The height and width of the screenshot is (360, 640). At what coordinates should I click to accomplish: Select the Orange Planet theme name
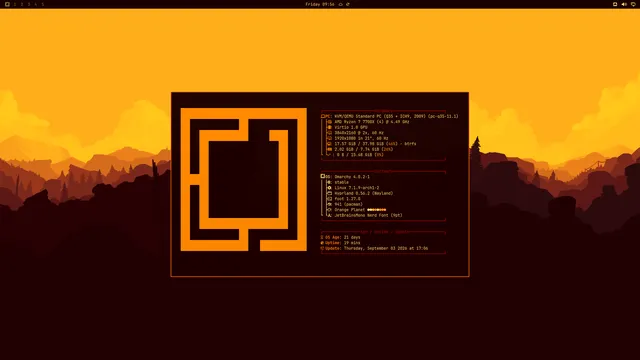point(350,210)
